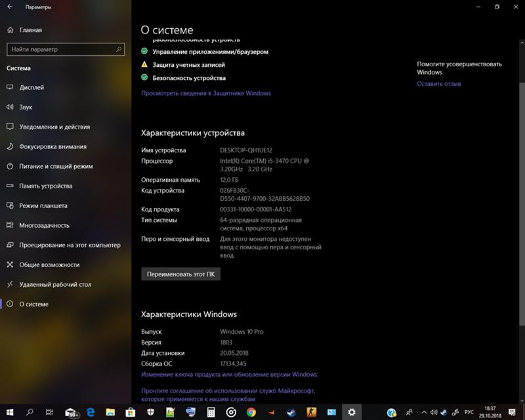
Task: Open the clock showing 18:37
Action: (x=490, y=412)
